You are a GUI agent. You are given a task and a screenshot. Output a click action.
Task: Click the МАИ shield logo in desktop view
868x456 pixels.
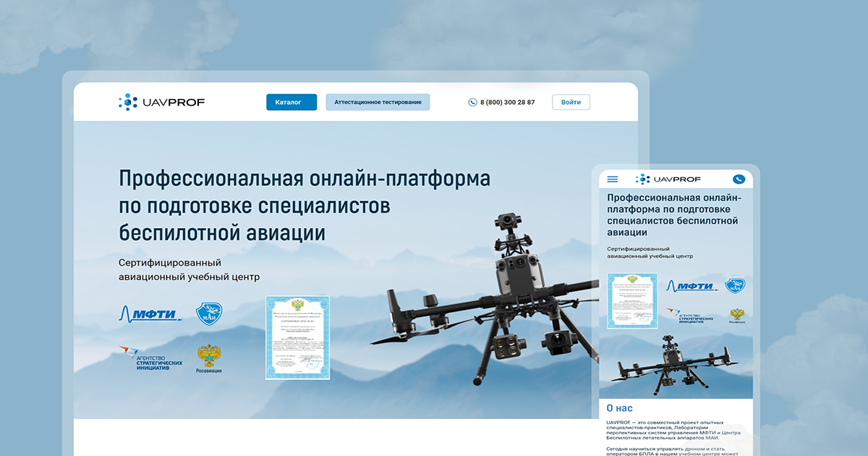pos(209,314)
